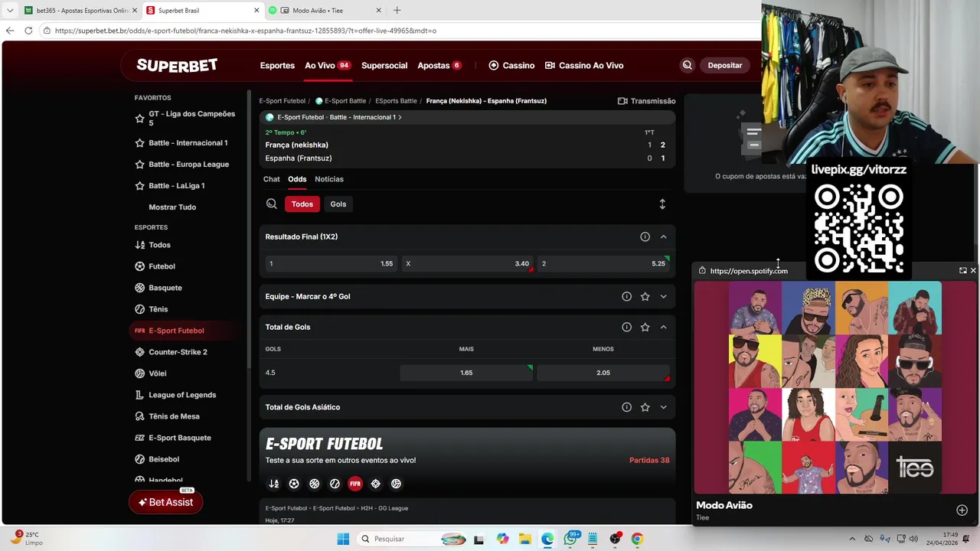Switch to the Chat tab
Viewport: 980px width, 551px height.
tap(272, 179)
